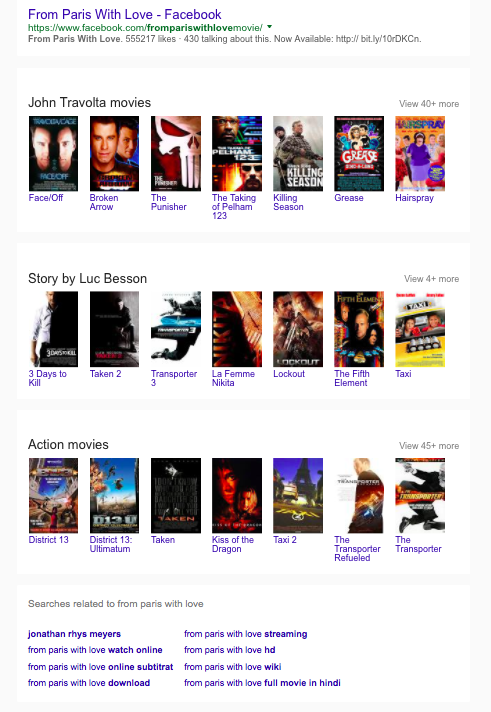
Task: Open The Fifth Element poster
Action: [x=359, y=329]
